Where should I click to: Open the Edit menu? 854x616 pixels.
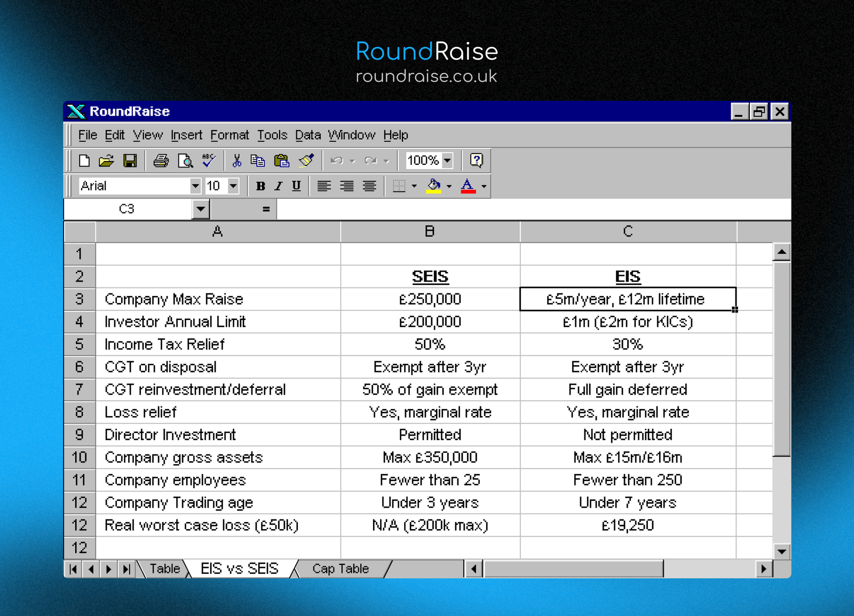pyautogui.click(x=115, y=135)
